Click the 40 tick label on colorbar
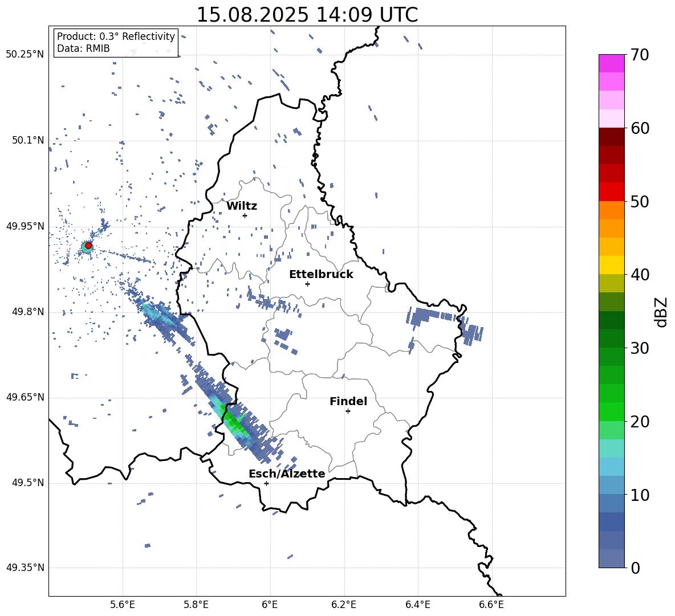675x616 pixels. click(640, 275)
